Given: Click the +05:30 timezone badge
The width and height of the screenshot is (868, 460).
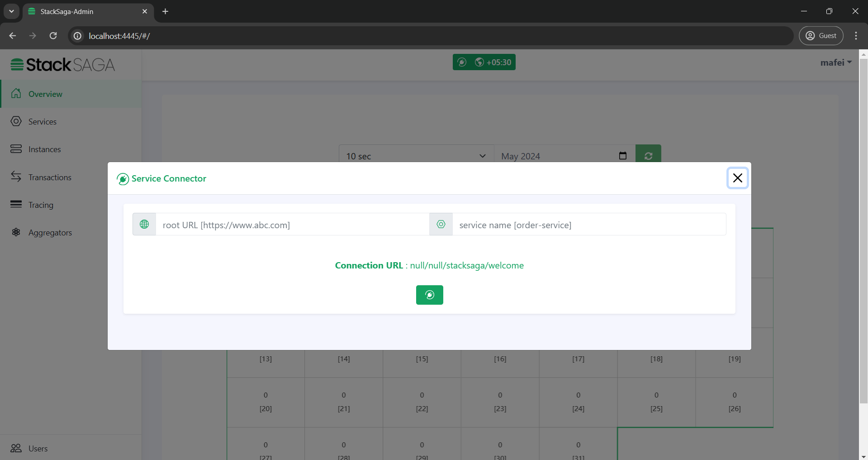Looking at the screenshot, I should [x=493, y=62].
